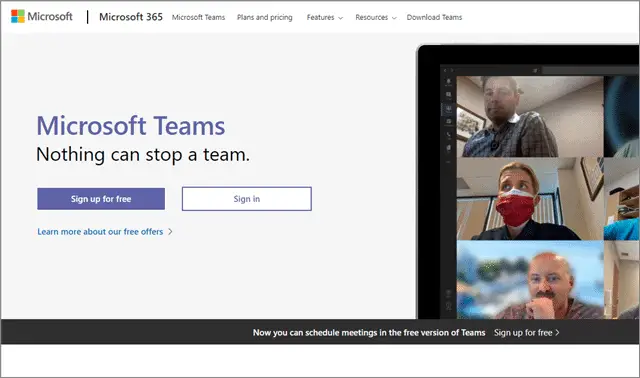Expand the Resources dropdown menu
Viewport: 640px width, 378px height.
tap(376, 17)
